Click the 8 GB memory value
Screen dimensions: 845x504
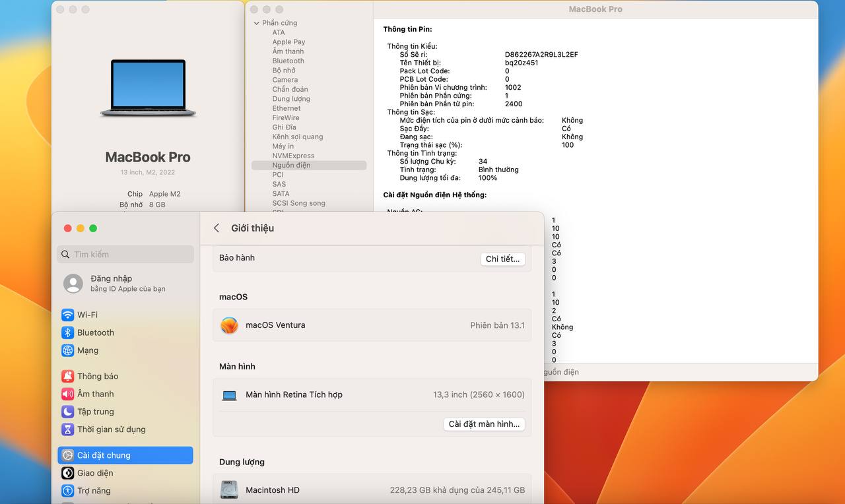[157, 205]
